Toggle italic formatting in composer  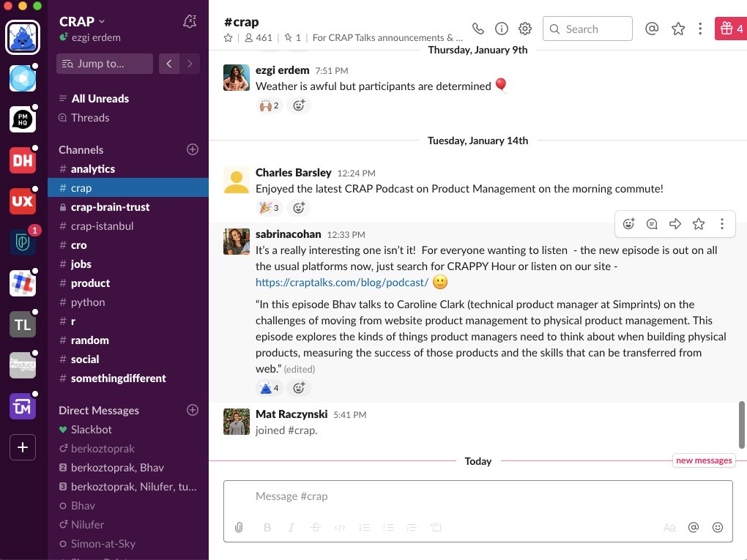coord(291,527)
